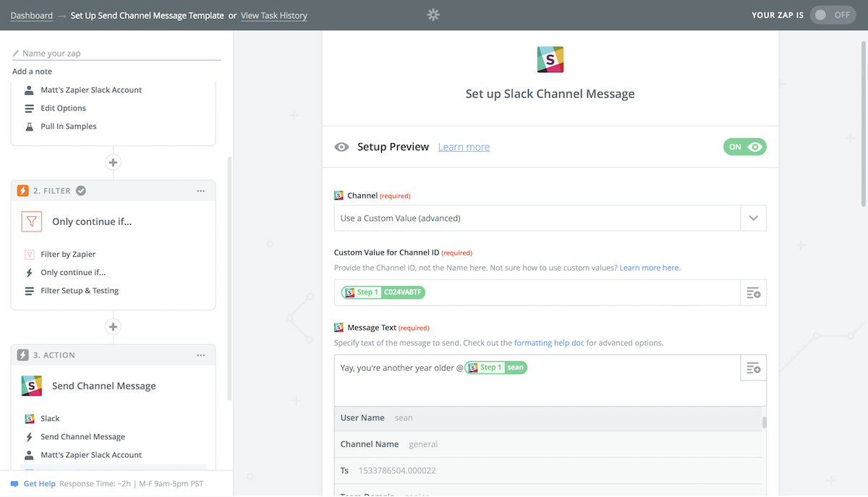The width and height of the screenshot is (868, 497).
Task: Click the insert fields icon for Channel ID
Action: tap(753, 292)
